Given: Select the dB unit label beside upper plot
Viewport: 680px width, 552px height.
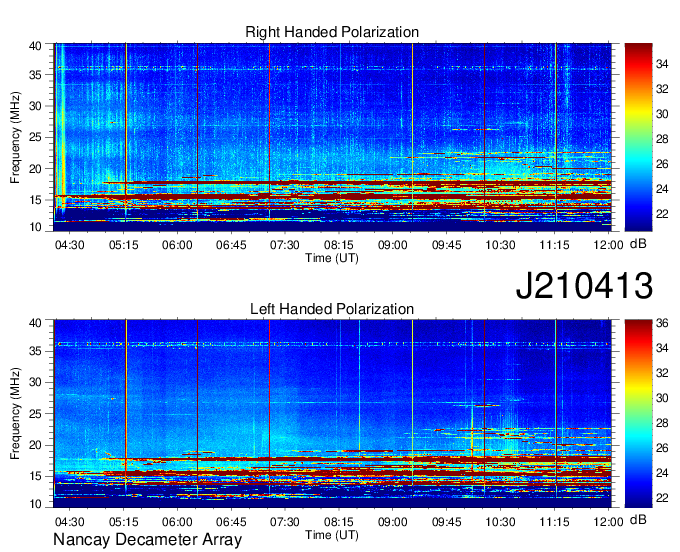Looking at the screenshot, I should coord(638,244).
